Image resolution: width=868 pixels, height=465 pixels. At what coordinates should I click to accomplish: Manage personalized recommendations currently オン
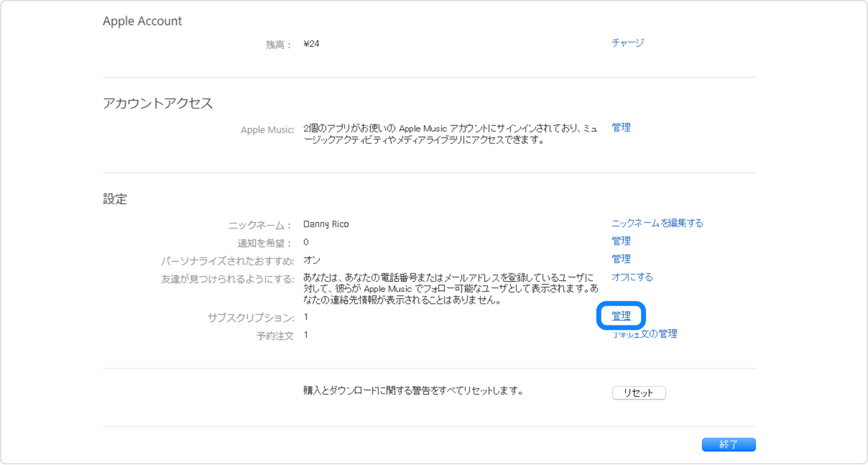coord(621,259)
